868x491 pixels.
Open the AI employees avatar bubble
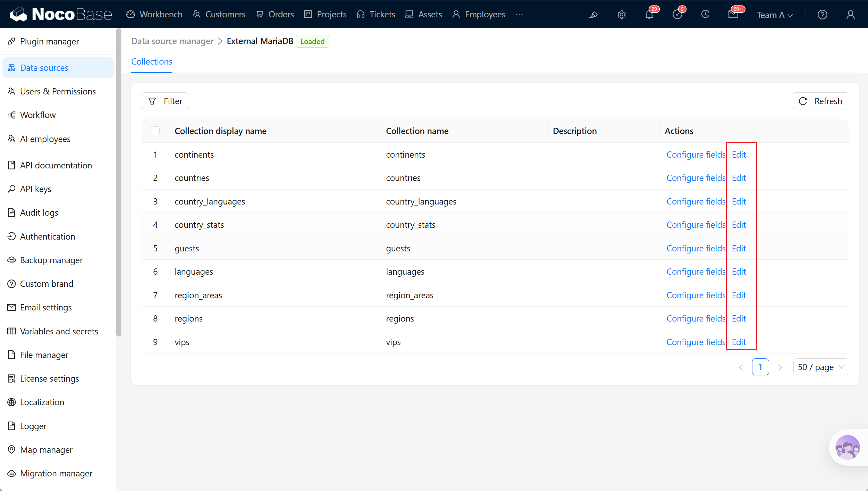pyautogui.click(x=848, y=448)
